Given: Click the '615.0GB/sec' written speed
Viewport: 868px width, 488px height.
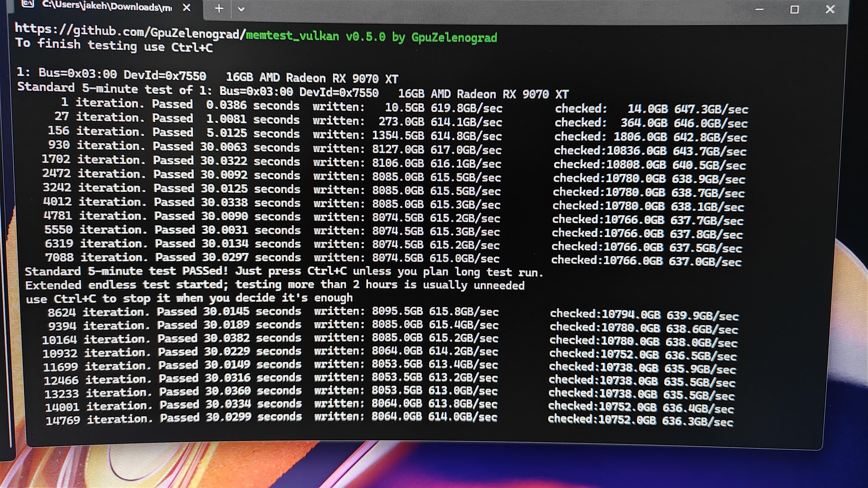Looking at the screenshot, I should (464, 258).
